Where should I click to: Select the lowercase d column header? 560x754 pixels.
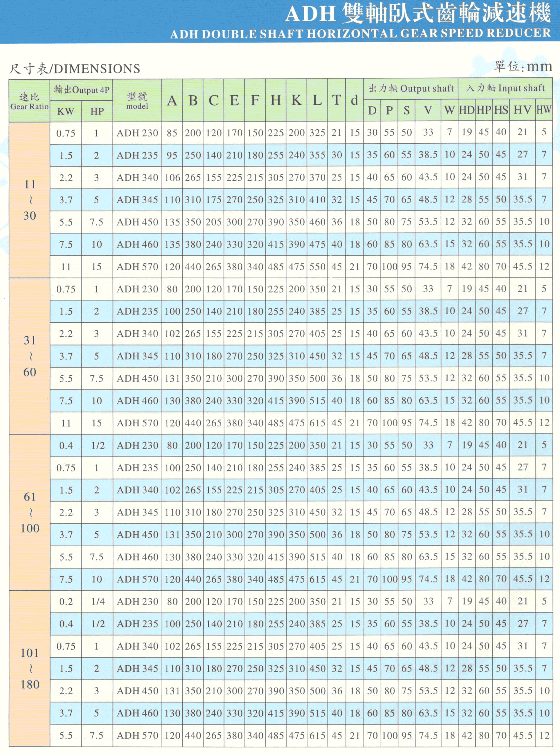point(354,100)
